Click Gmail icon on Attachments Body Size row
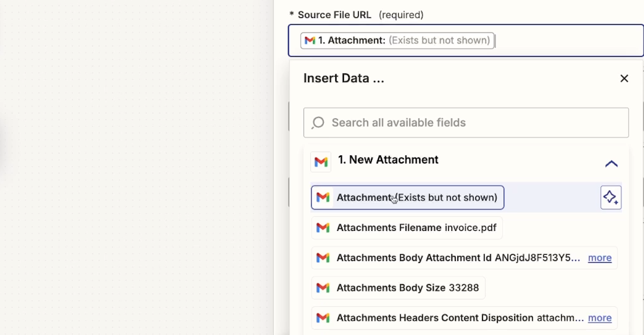Screen dimensions: 644x335 (323, 288)
